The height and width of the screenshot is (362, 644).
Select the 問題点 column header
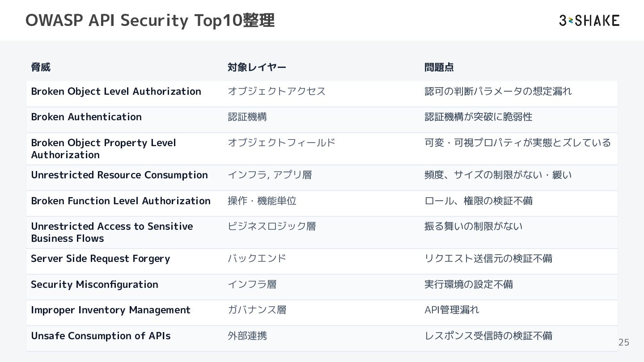pyautogui.click(x=439, y=67)
